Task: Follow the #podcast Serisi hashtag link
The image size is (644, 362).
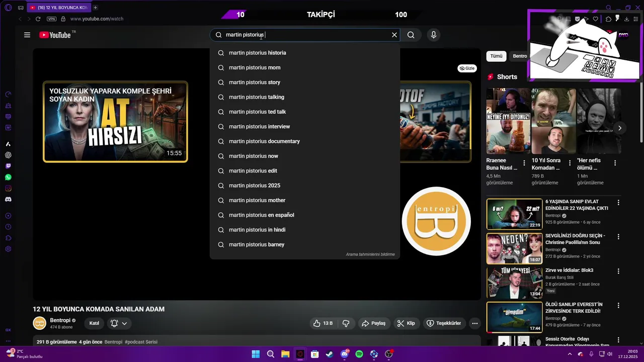Action: (141, 342)
